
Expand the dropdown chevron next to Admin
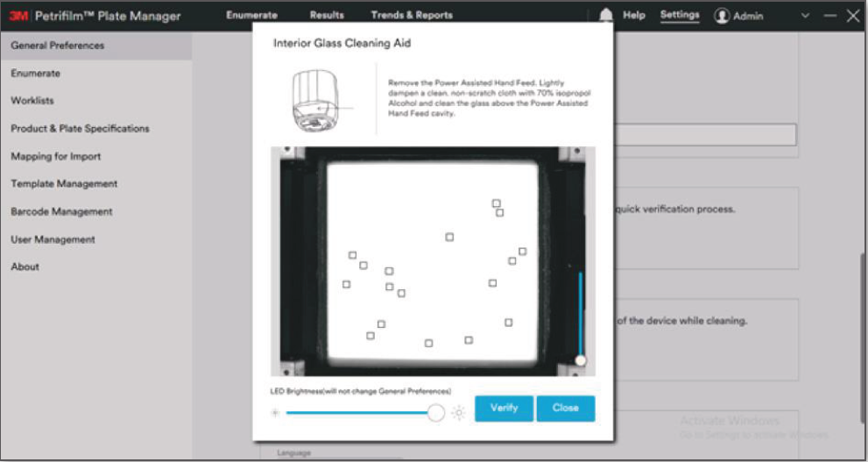pyautogui.click(x=806, y=16)
